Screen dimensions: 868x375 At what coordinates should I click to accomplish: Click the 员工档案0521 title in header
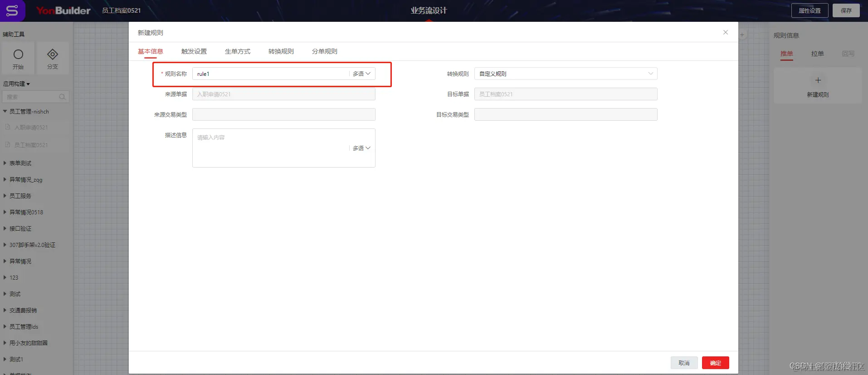[x=121, y=10]
